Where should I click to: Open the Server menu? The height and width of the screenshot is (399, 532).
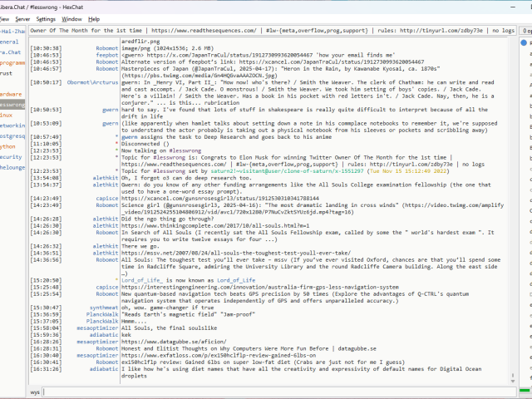click(x=22, y=18)
